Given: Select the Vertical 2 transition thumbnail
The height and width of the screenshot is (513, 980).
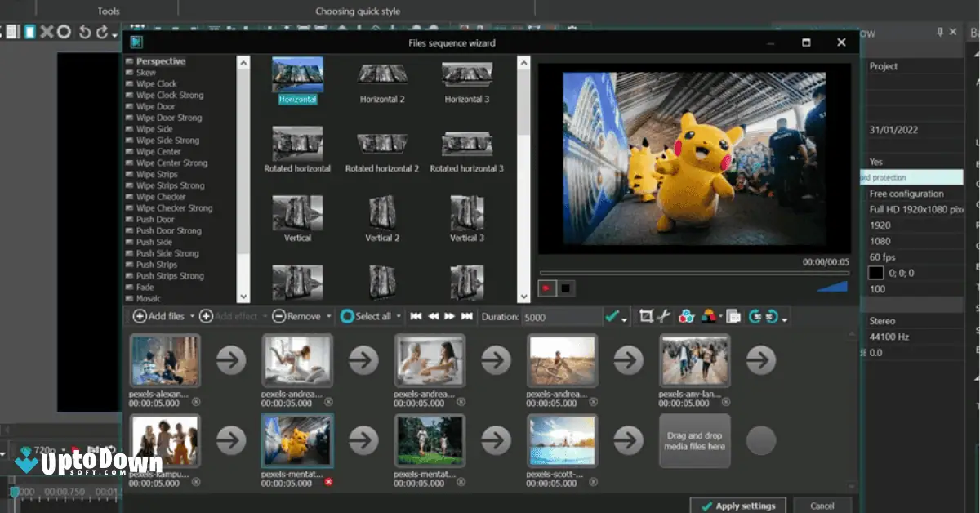Looking at the screenshot, I should (381, 214).
